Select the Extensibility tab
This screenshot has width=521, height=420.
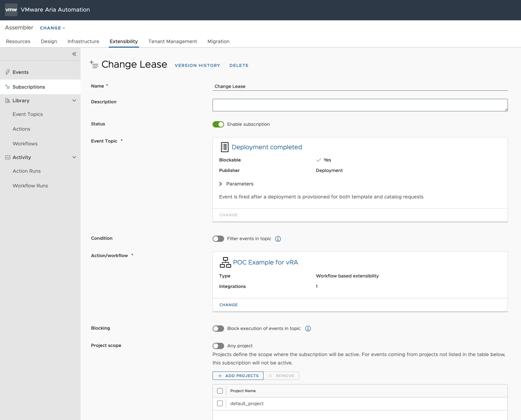[x=124, y=41]
